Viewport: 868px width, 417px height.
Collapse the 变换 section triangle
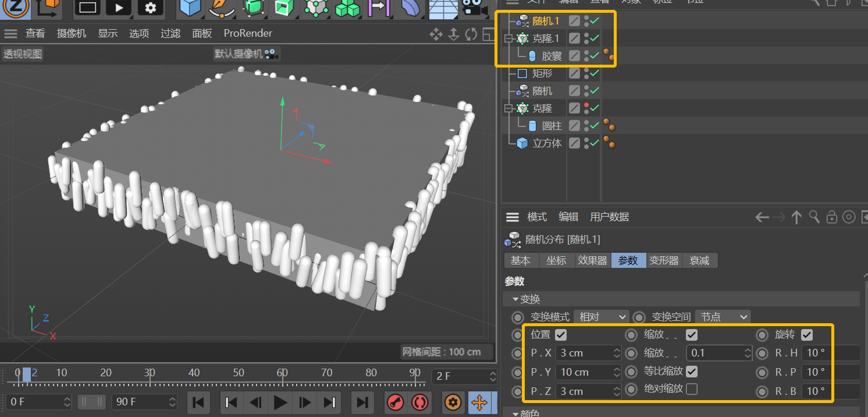tap(515, 299)
